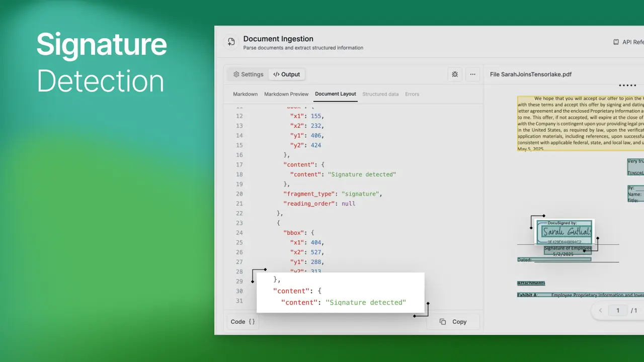
Task: Open the API Reference link
Action: click(x=628, y=42)
